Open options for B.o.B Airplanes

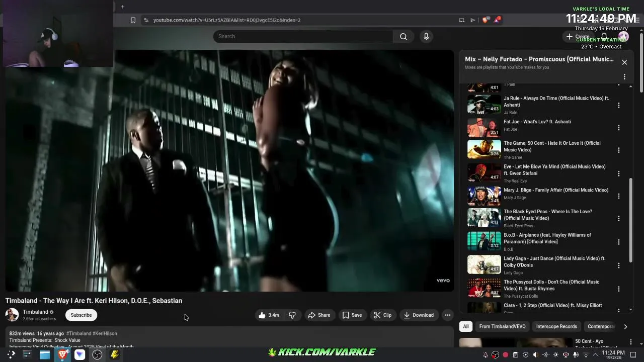pyautogui.click(x=619, y=242)
